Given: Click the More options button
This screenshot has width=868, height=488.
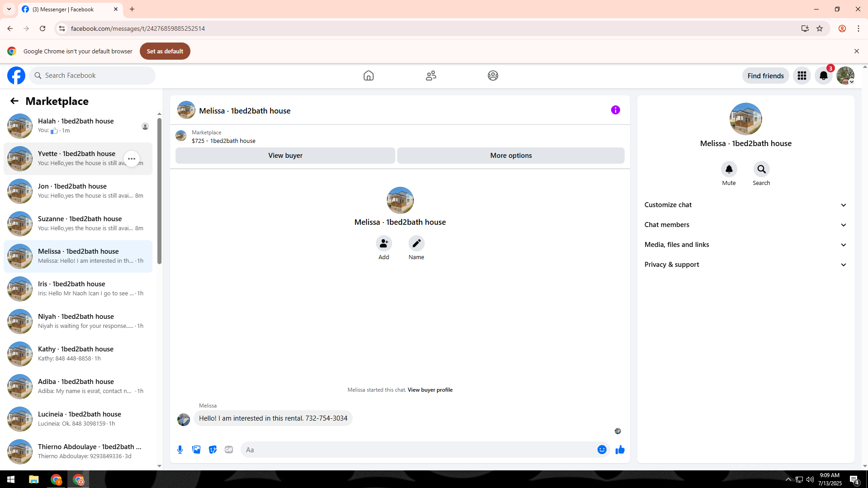Looking at the screenshot, I should (x=511, y=156).
